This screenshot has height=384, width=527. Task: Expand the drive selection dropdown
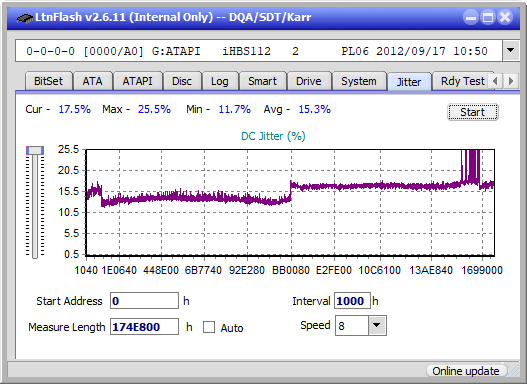tap(511, 50)
